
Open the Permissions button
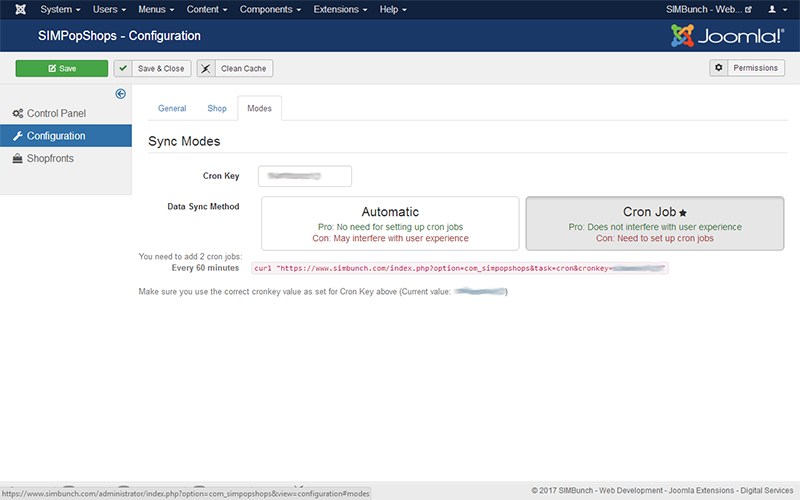coord(747,68)
